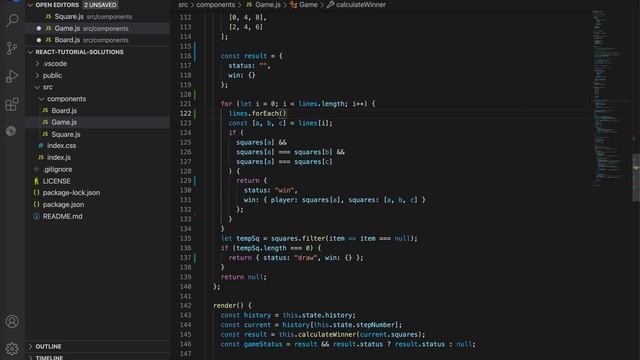Switch to Game.js in Open Editors
The width and height of the screenshot is (640, 360).
98,28
